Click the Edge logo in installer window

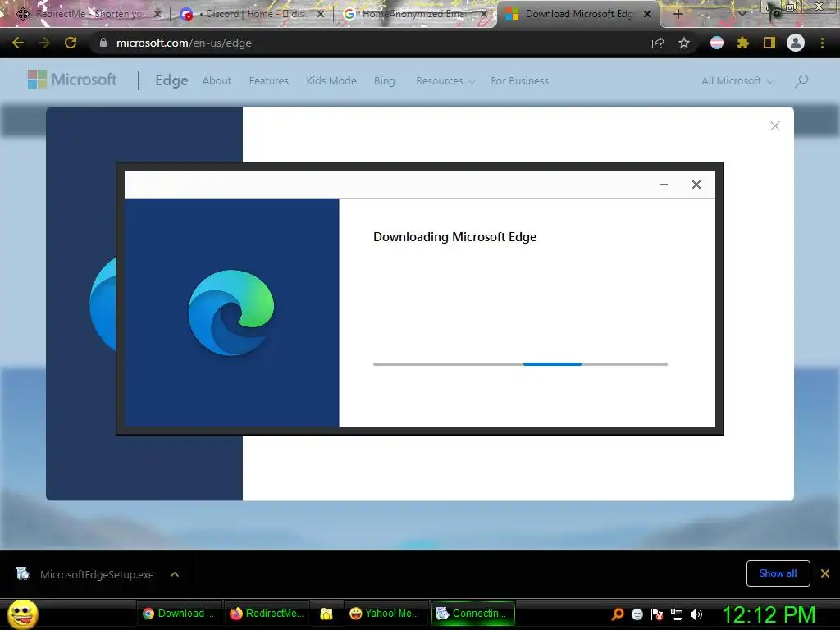point(231,313)
